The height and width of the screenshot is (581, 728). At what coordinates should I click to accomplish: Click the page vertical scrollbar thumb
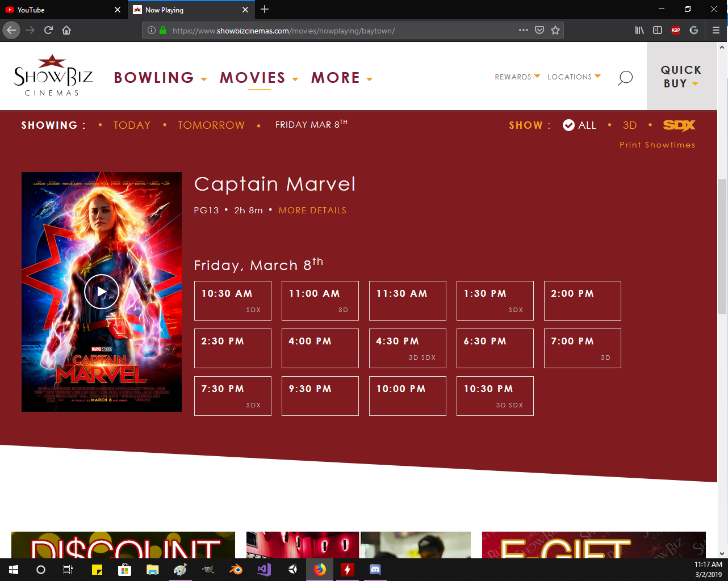[x=722, y=246]
